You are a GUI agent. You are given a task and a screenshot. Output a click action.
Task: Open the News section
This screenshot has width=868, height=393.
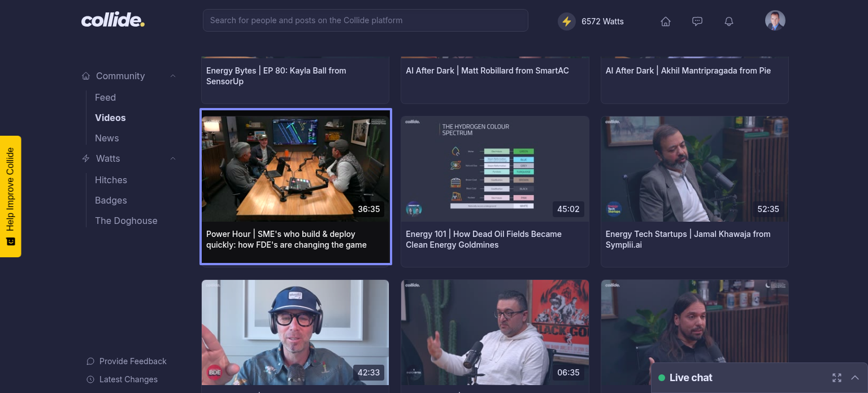pyautogui.click(x=107, y=138)
